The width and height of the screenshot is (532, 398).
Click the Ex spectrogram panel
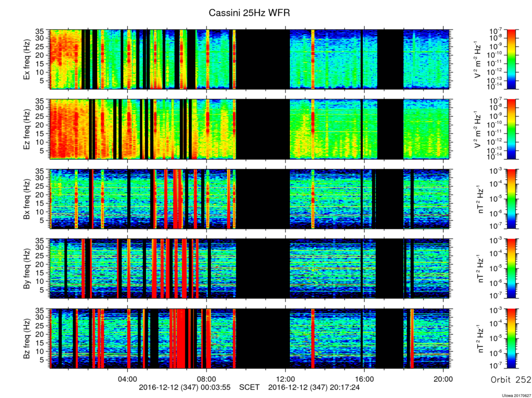250,59
